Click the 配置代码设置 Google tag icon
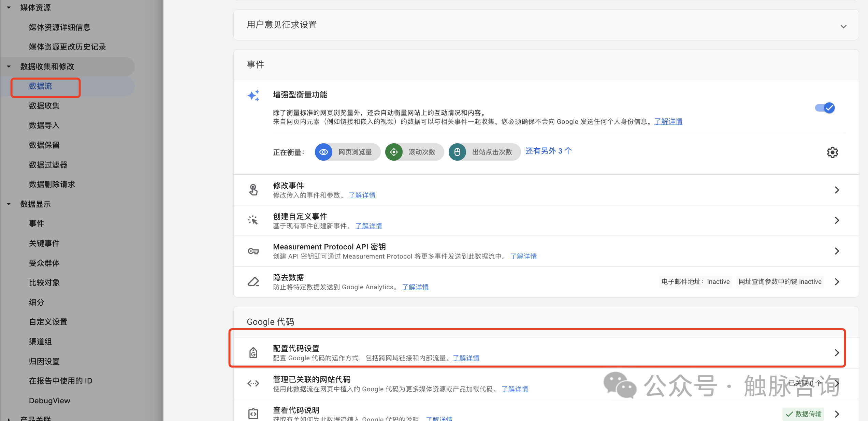868x421 pixels. [x=253, y=353]
